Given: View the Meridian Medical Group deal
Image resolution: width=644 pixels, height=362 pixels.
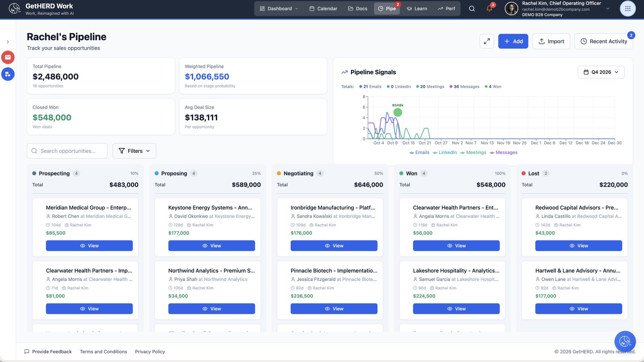Looking at the screenshot, I should click(x=89, y=246).
